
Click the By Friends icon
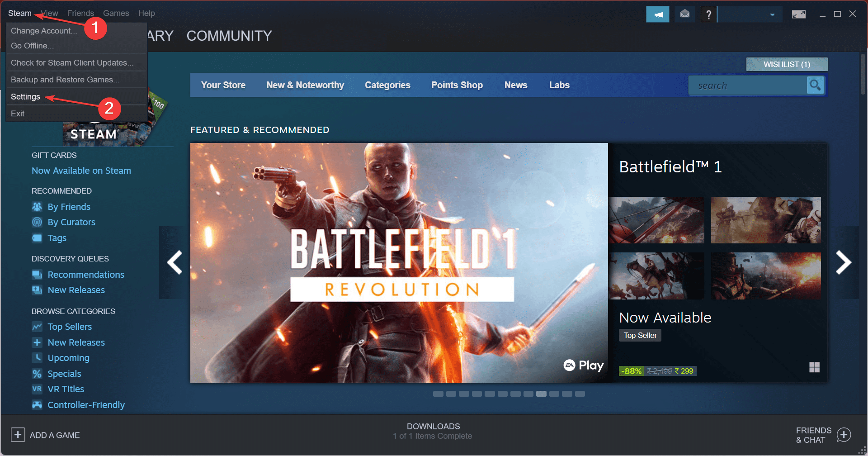click(37, 207)
